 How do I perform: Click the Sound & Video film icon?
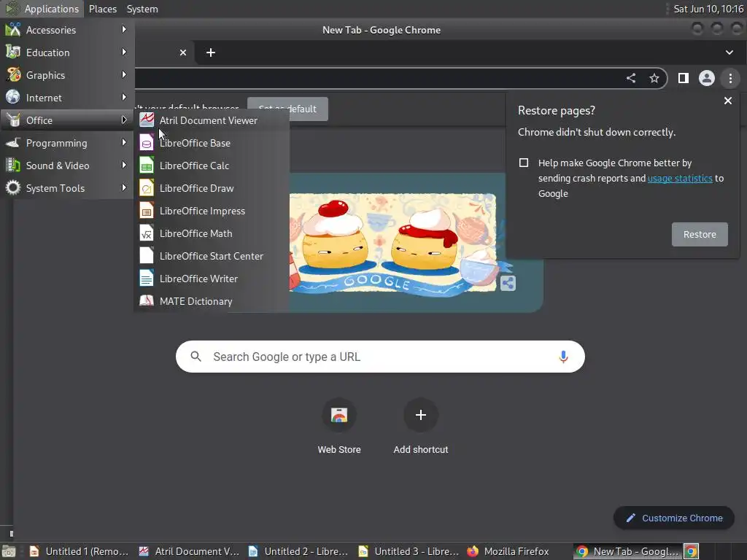[x=13, y=166]
